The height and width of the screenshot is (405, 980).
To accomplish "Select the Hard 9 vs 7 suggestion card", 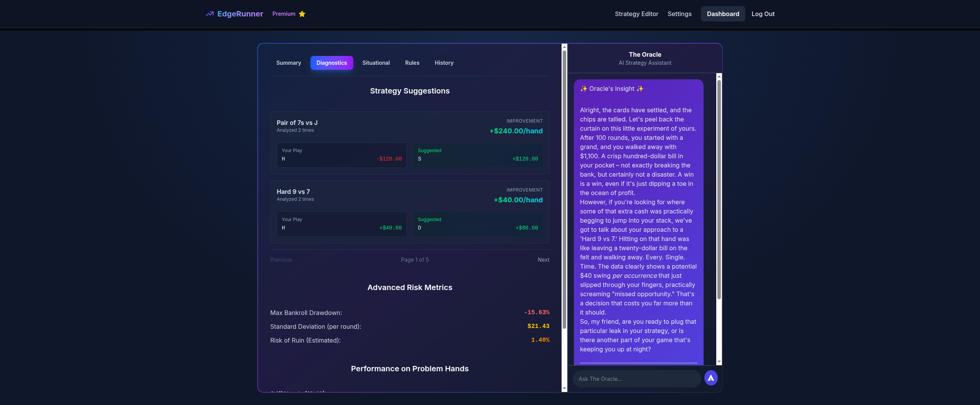I will [x=410, y=212].
